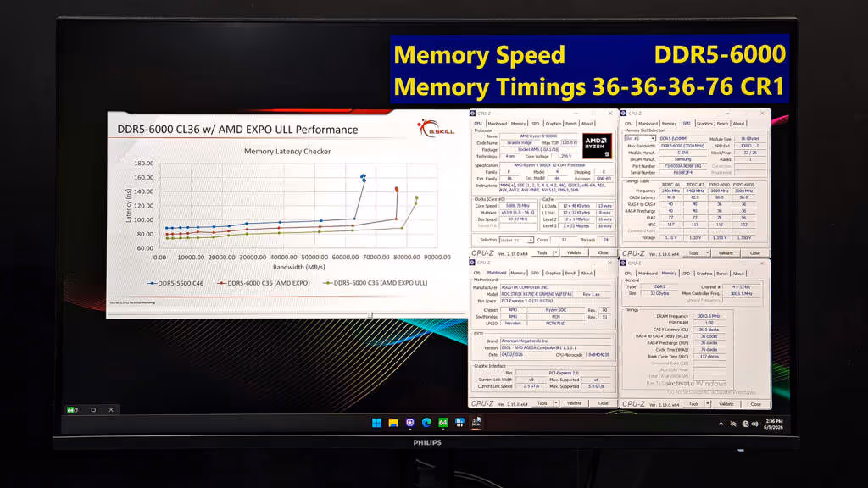This screenshot has height=488, width=868.
Task: Click the G.SKILL logo on the slide
Action: 437,129
